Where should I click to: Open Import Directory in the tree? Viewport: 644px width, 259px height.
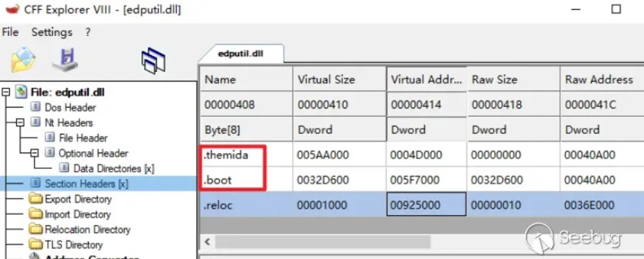[x=78, y=214]
